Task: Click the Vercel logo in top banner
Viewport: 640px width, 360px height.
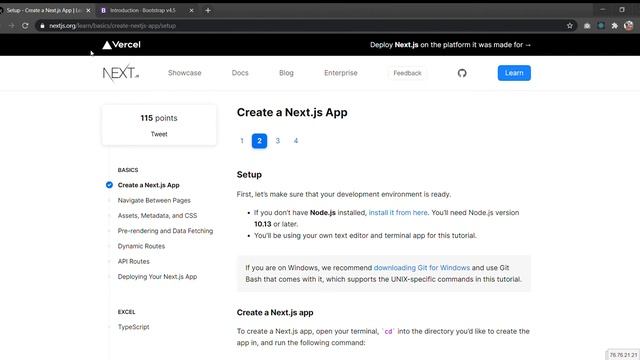Action: pyautogui.click(x=121, y=45)
